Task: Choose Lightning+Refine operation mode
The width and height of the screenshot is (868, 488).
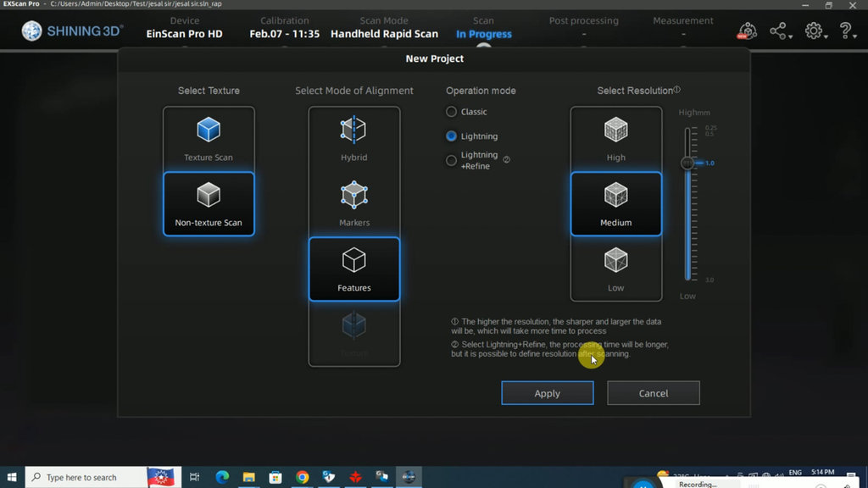Action: 452,161
